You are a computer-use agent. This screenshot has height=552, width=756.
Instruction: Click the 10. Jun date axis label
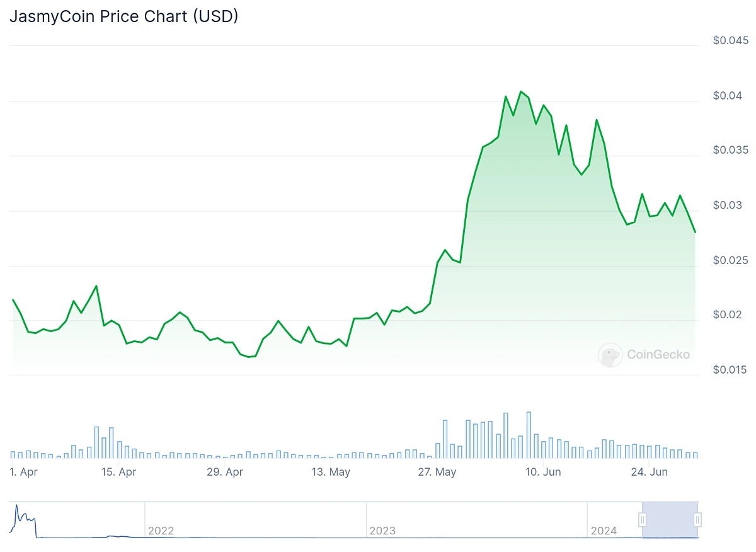pos(543,472)
